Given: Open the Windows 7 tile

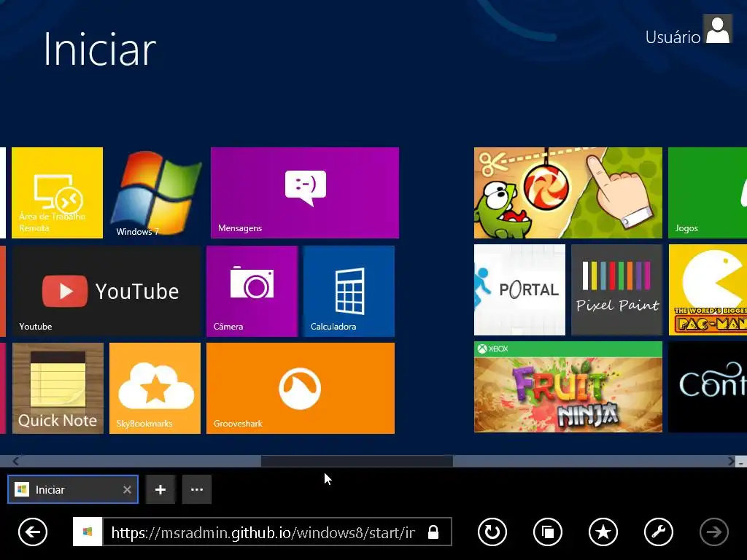Looking at the screenshot, I should tap(155, 192).
